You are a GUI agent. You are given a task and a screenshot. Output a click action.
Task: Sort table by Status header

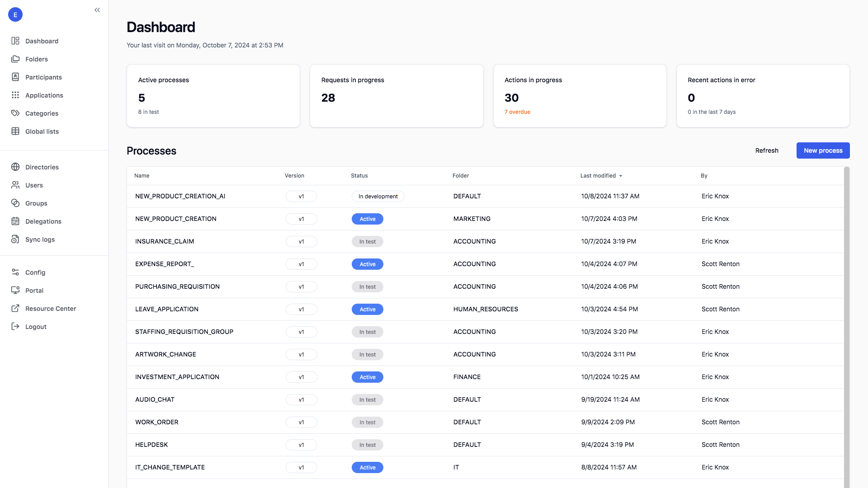(359, 176)
